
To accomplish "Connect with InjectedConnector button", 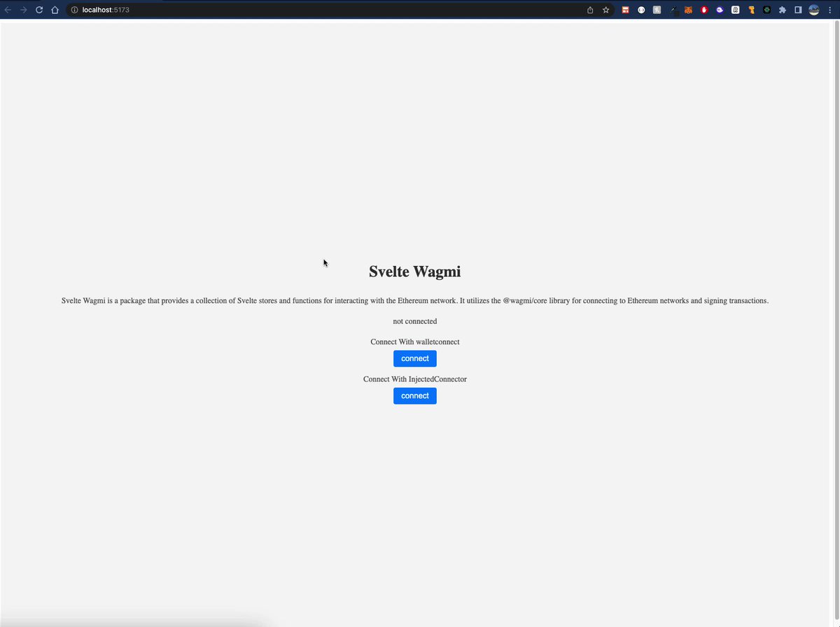I will (x=415, y=396).
